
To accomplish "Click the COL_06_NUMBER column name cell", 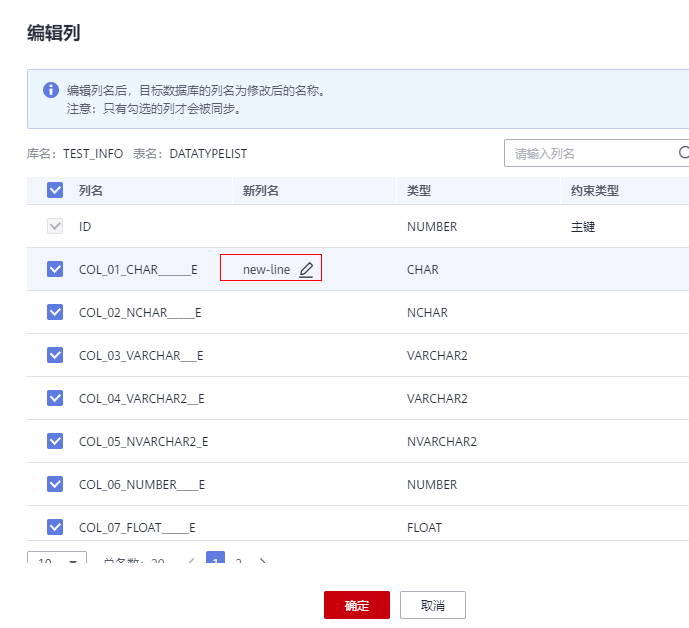I will (141, 485).
